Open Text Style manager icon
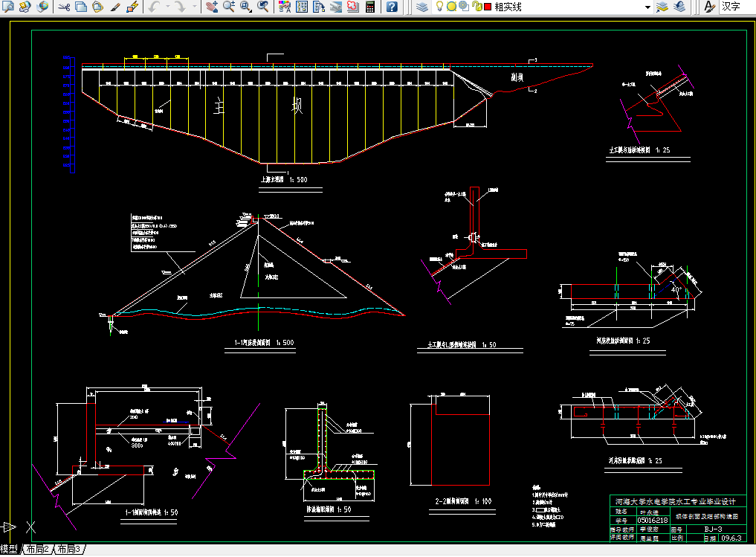This screenshot has height=557, width=756. 708,7
